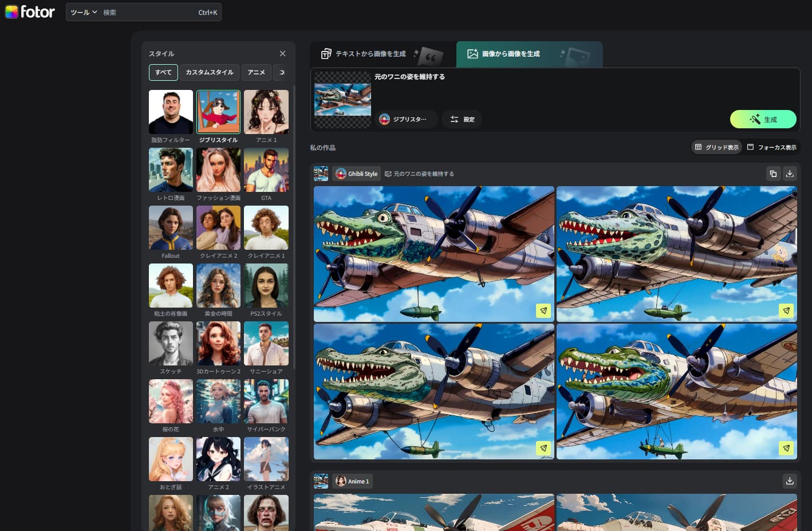Click the Fotor logo
This screenshot has width=812, height=531.
click(x=30, y=11)
